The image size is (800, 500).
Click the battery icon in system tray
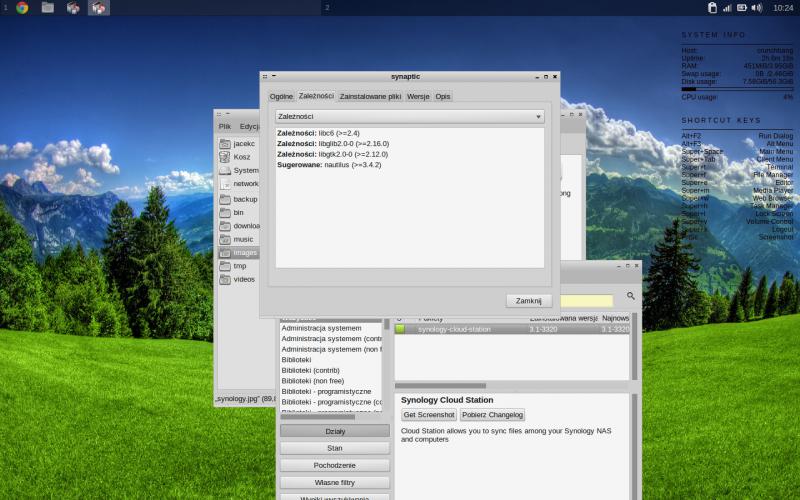point(742,8)
